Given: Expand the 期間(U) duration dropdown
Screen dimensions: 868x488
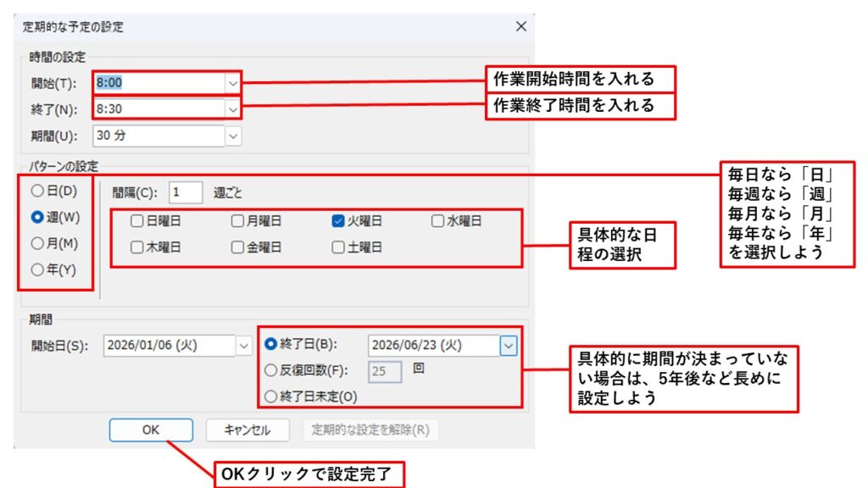Looking at the screenshot, I should tap(233, 135).
